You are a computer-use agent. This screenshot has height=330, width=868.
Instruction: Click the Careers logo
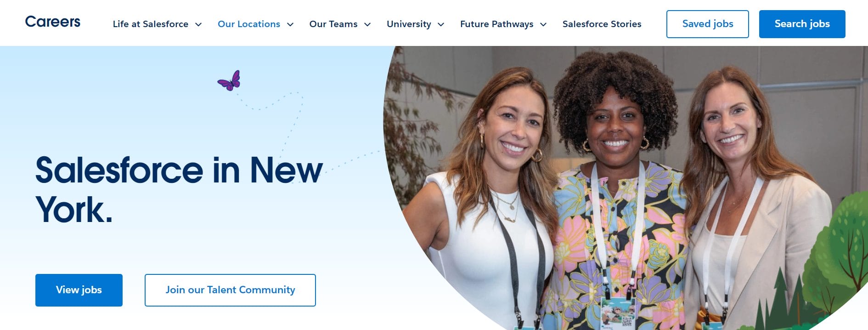coord(52,22)
